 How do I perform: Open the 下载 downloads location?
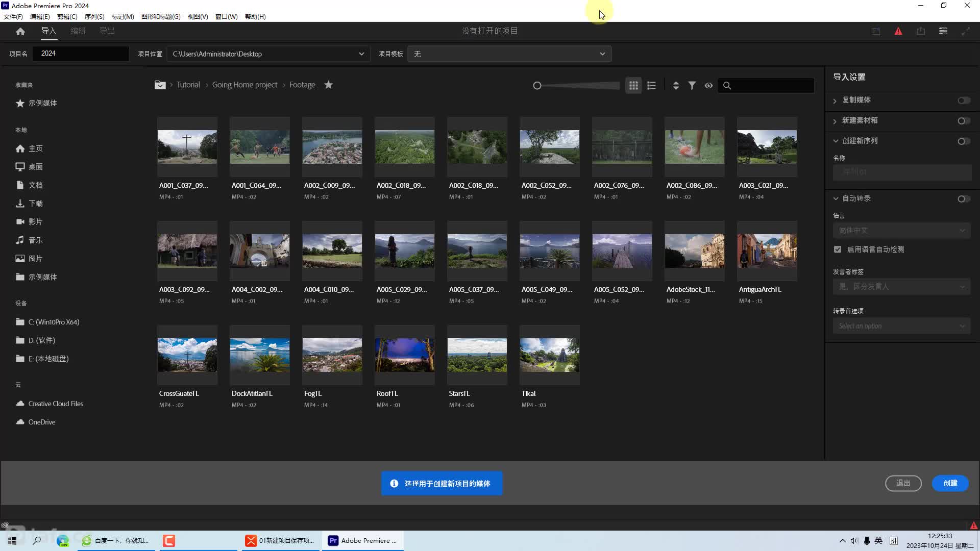coord(29,204)
